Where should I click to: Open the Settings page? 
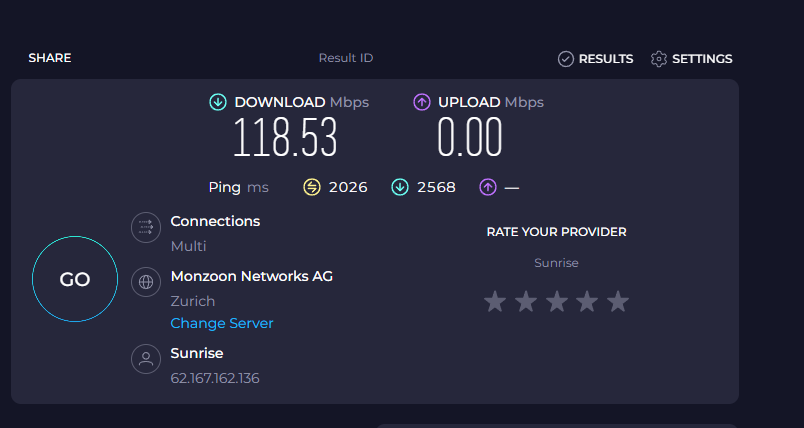point(692,59)
